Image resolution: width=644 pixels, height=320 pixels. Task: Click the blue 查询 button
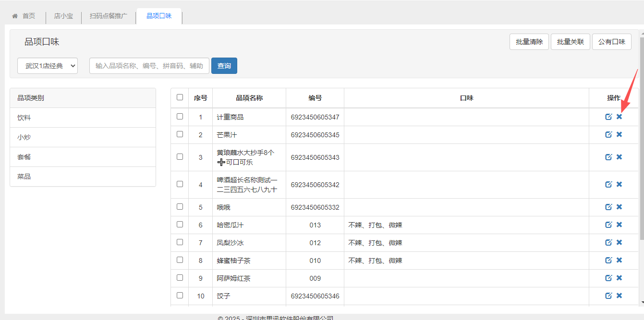pyautogui.click(x=224, y=66)
